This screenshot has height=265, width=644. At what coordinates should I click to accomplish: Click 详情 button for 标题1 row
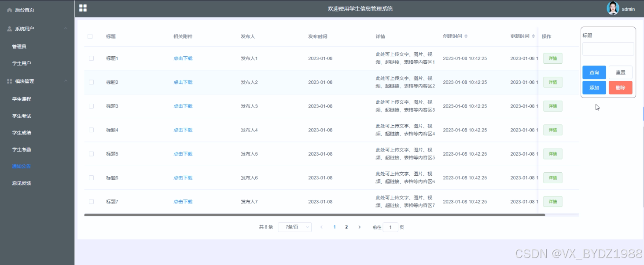point(552,58)
